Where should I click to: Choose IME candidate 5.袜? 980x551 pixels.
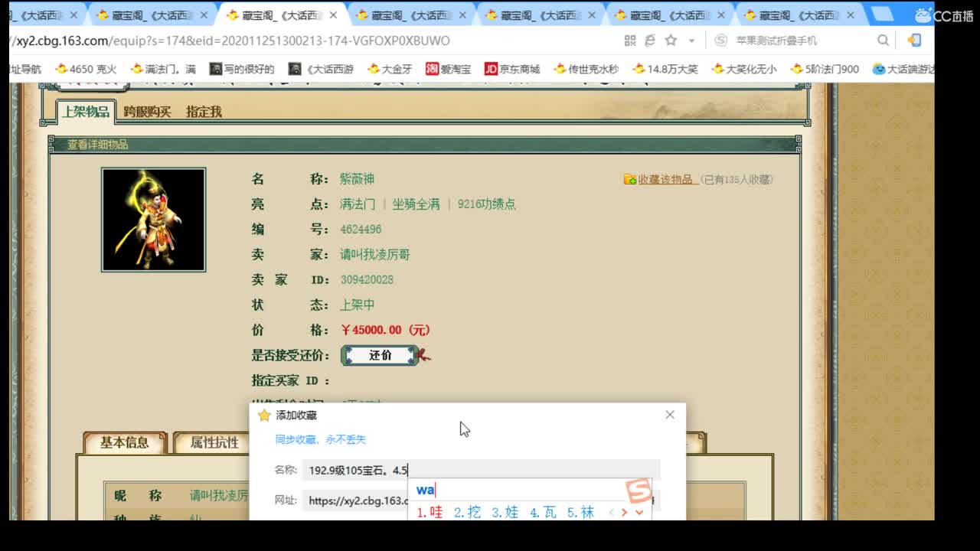pyautogui.click(x=580, y=512)
